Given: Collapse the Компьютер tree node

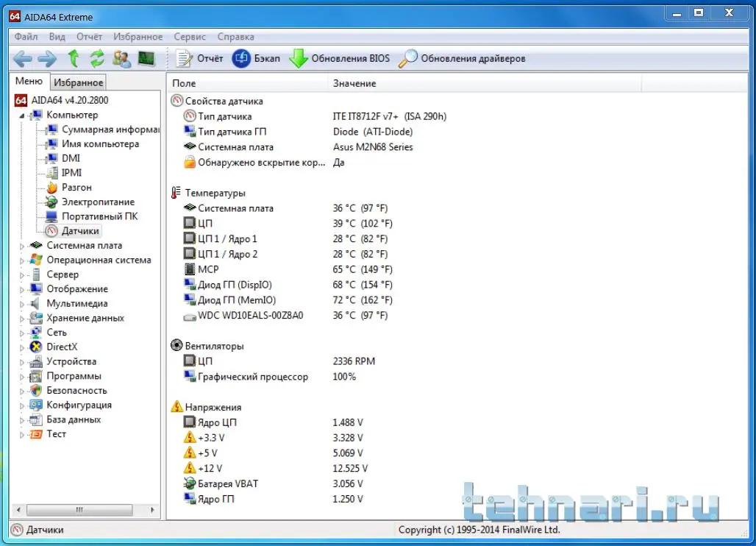Looking at the screenshot, I should click(22, 116).
